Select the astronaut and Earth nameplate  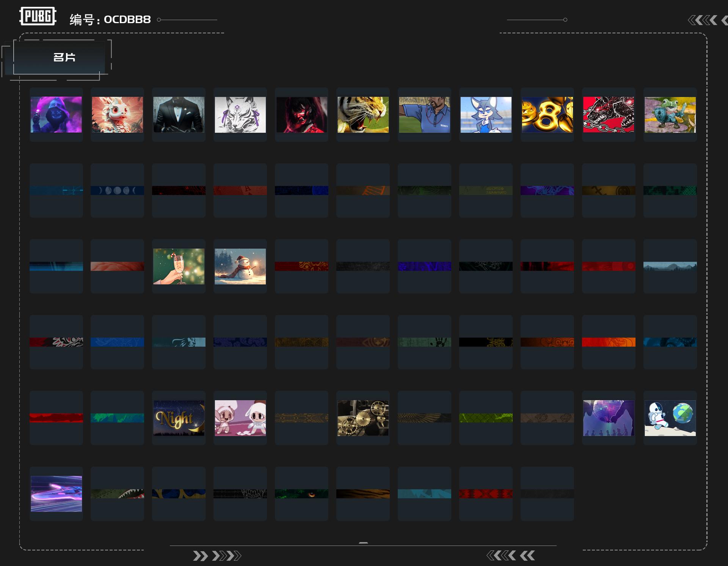coord(670,418)
